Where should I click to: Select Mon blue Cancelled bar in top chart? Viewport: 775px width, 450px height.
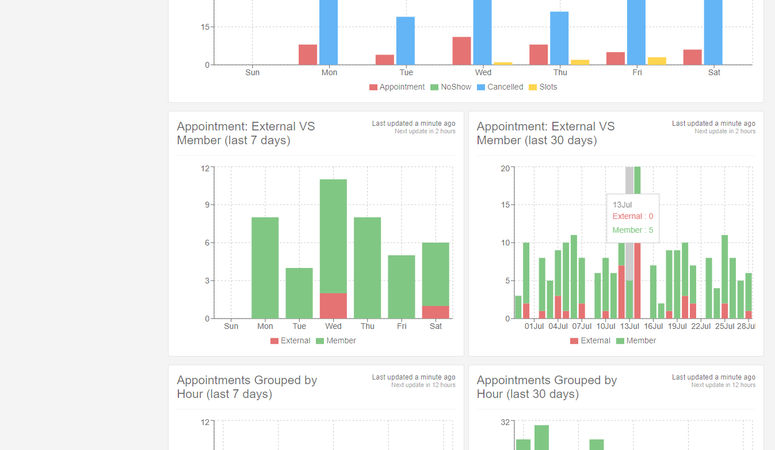click(x=329, y=32)
